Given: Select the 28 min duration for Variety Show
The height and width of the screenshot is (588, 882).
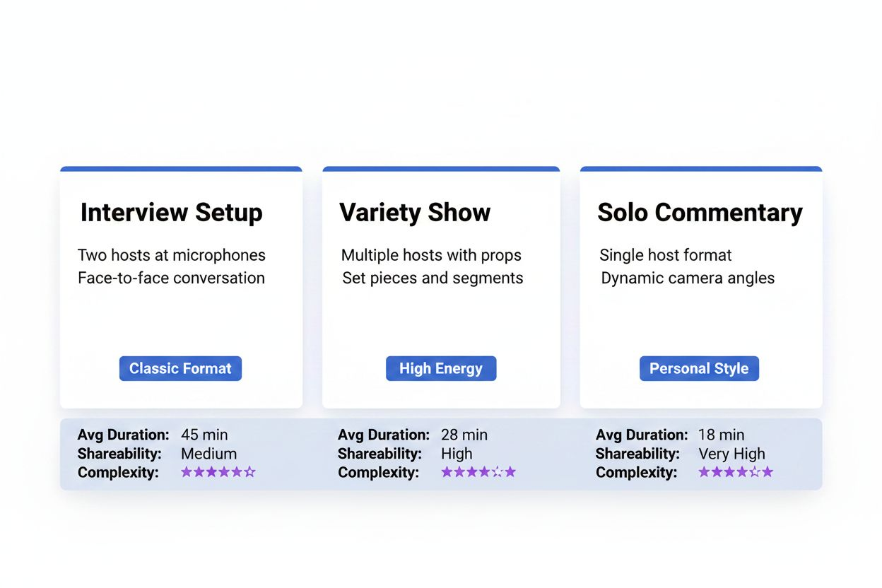Looking at the screenshot, I should [x=464, y=435].
